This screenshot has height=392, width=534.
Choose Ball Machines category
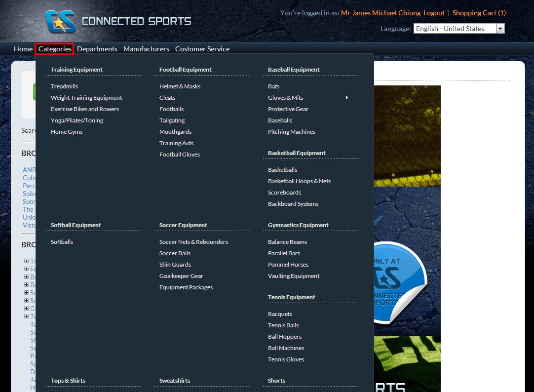tap(286, 348)
